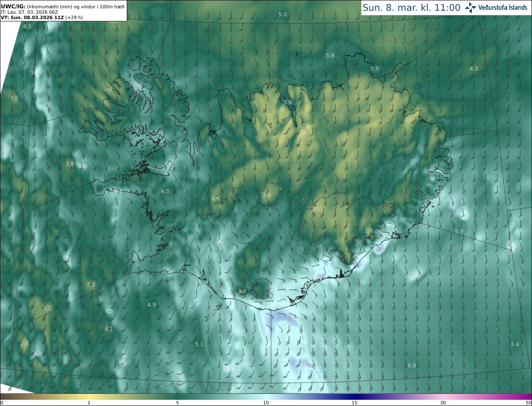Click the 'Veðurstofa Íslands' logo text
The width and height of the screenshot is (532, 406).
coord(503,7)
